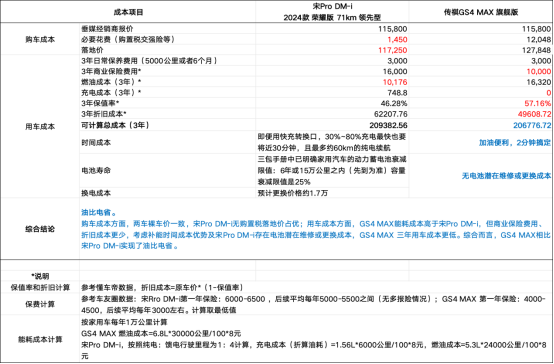Click the blue 206776.72 total cell
554x364 pixels.
532,125
